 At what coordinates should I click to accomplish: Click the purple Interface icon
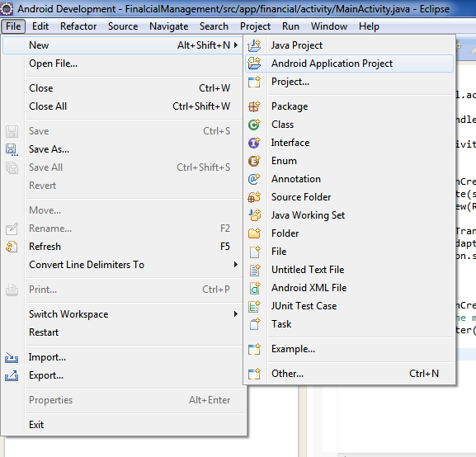[254, 143]
